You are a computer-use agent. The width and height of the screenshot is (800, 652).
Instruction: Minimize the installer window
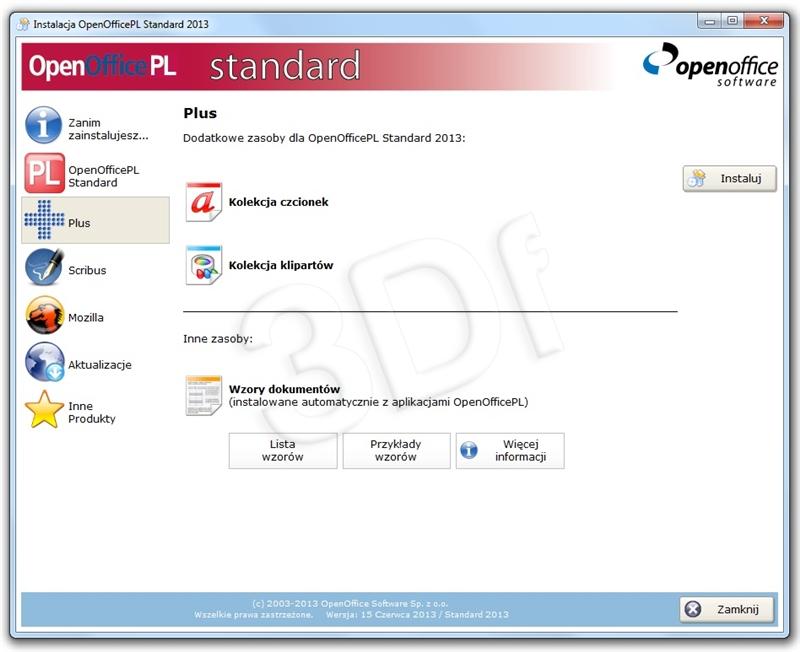(709, 21)
